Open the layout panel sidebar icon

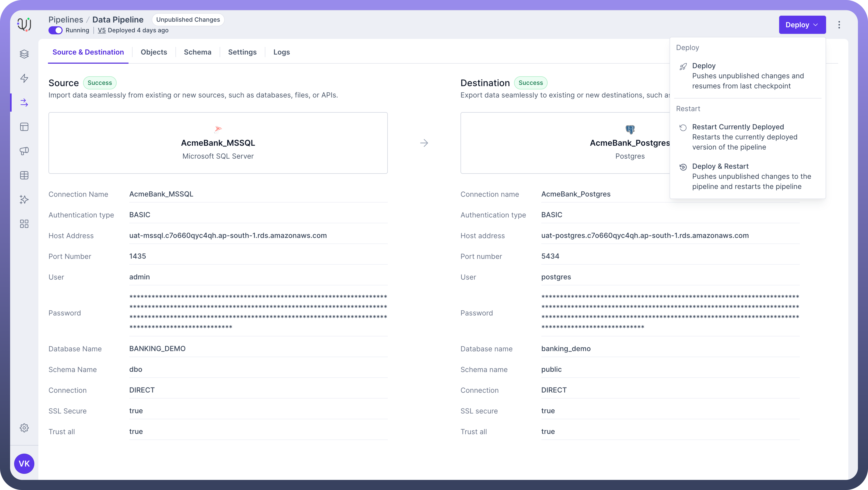24,127
